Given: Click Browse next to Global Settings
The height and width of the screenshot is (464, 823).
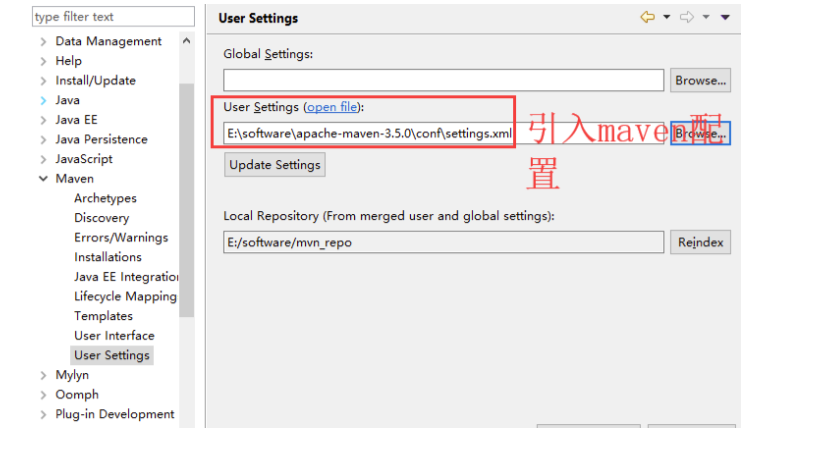Looking at the screenshot, I should 700,81.
